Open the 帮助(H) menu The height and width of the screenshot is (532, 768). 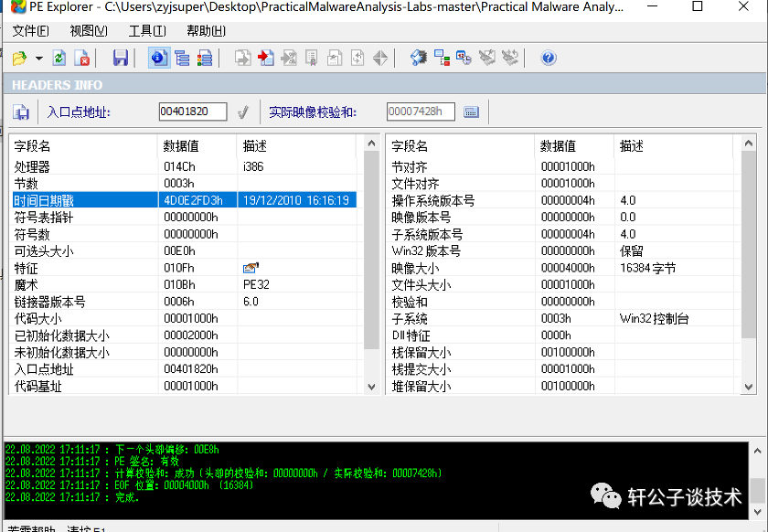[207, 31]
